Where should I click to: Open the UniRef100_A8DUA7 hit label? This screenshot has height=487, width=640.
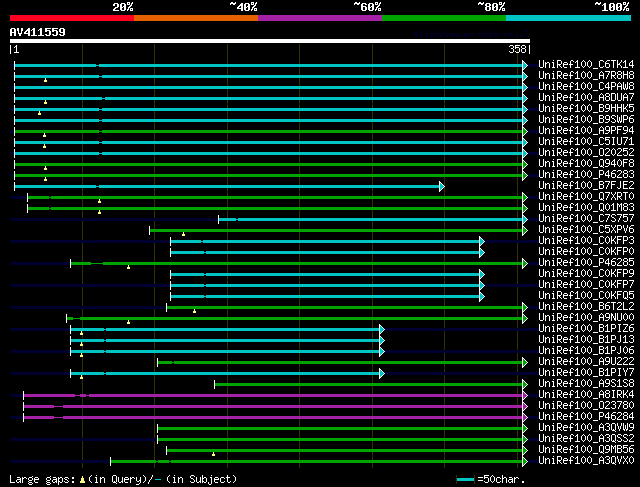coord(586,98)
